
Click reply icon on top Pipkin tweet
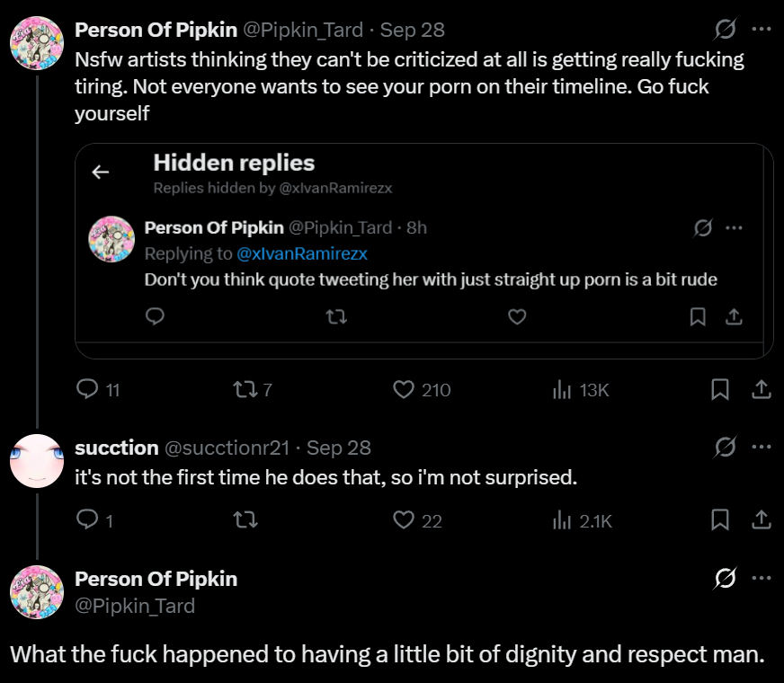pos(87,389)
